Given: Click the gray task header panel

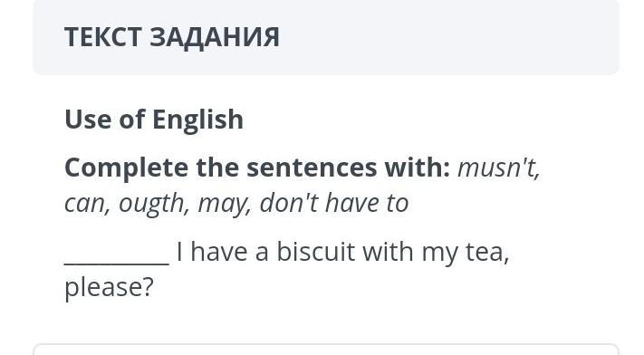Looking at the screenshot, I should tap(326, 37).
